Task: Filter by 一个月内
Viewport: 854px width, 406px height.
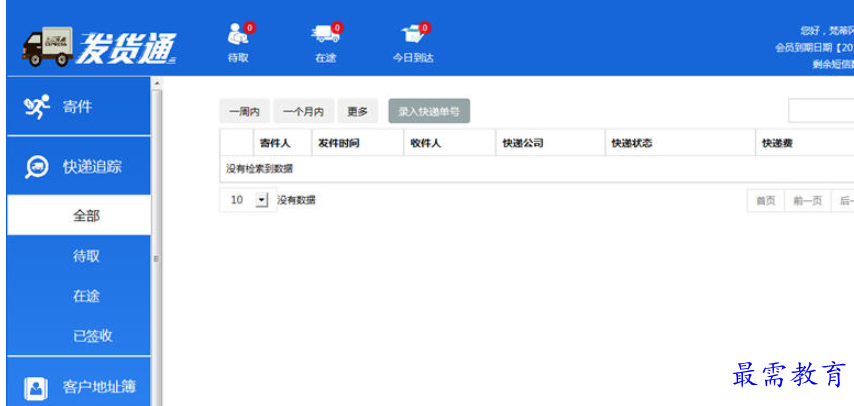Action: 303,112
